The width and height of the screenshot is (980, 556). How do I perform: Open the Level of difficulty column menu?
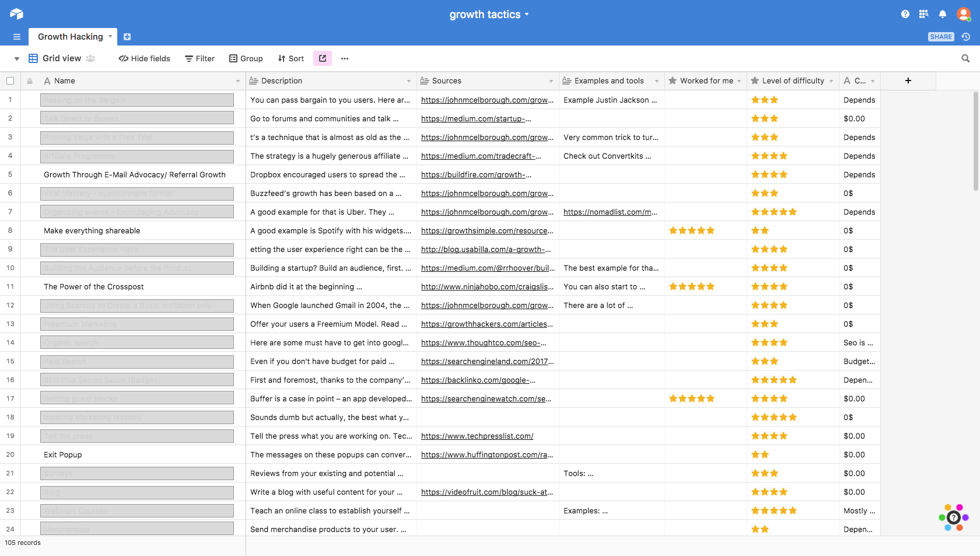tap(831, 81)
